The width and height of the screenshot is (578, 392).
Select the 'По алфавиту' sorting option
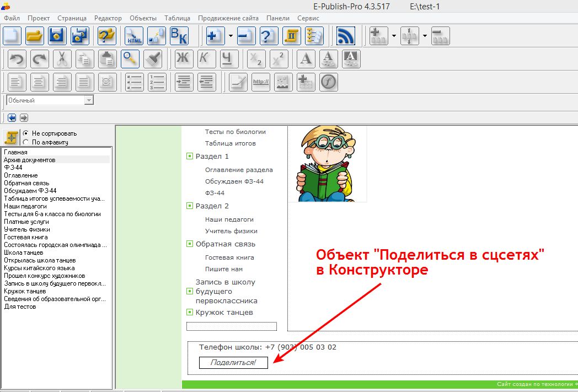point(25,142)
